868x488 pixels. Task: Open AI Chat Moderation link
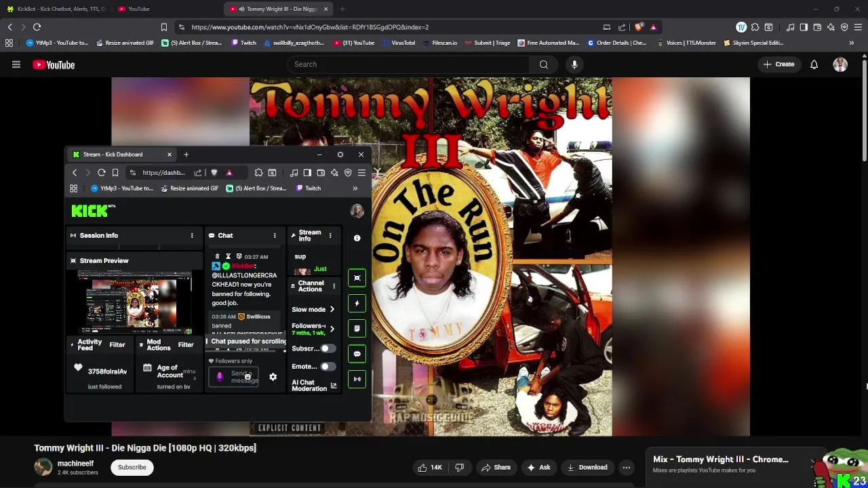(x=314, y=386)
